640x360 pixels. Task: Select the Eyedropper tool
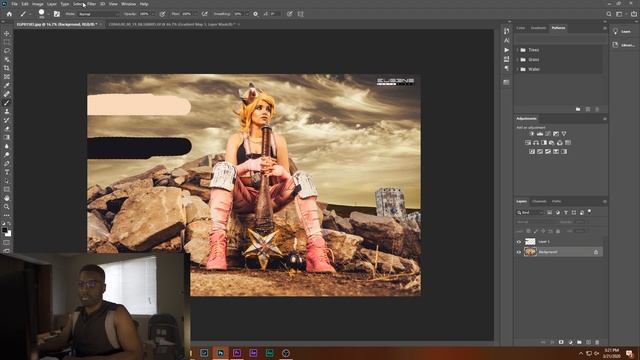point(7,85)
